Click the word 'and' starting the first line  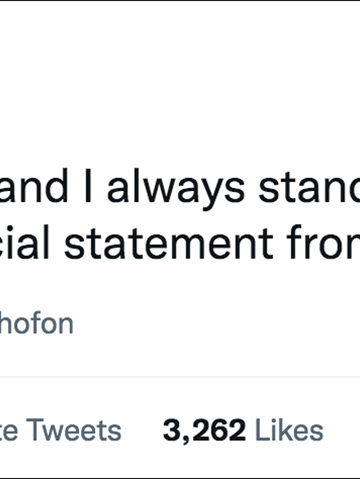[33, 187]
